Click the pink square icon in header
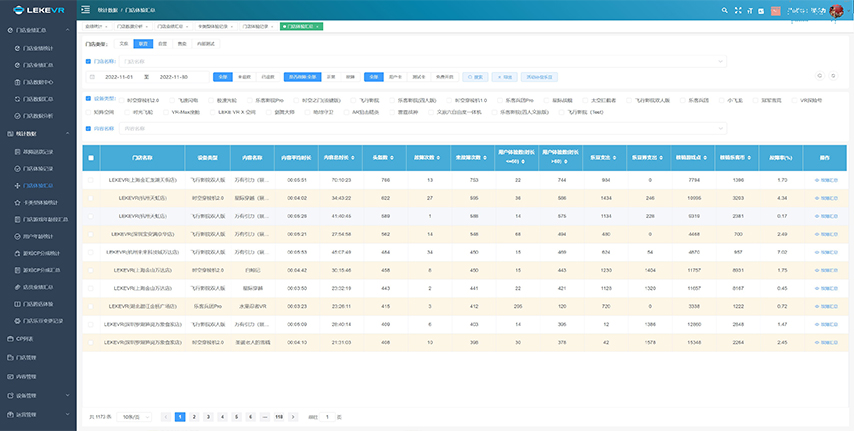The height and width of the screenshot is (431, 854). point(776,10)
